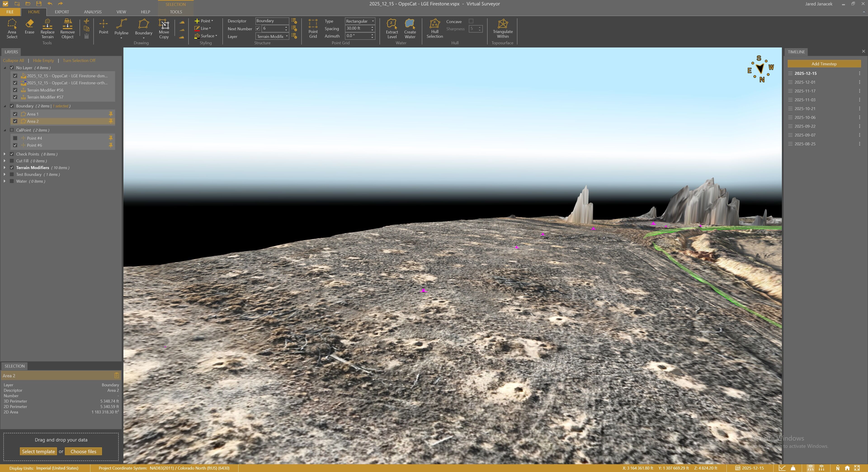Screen dimensions: 868x472
Task: Expand the Check Points layer
Action: pos(4,154)
